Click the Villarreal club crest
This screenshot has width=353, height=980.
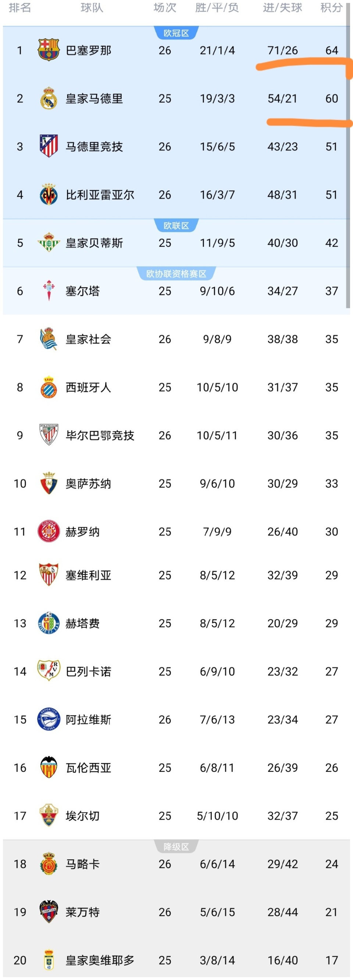(x=49, y=194)
